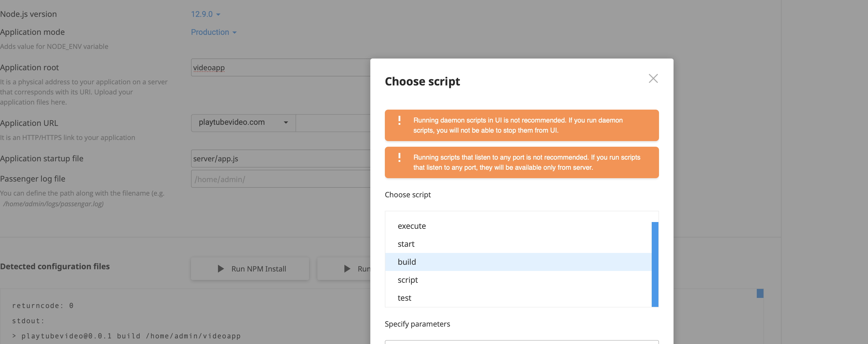Click the daemon scripts warning exclamation icon
Viewport: 868px width, 344px height.
[x=399, y=120]
